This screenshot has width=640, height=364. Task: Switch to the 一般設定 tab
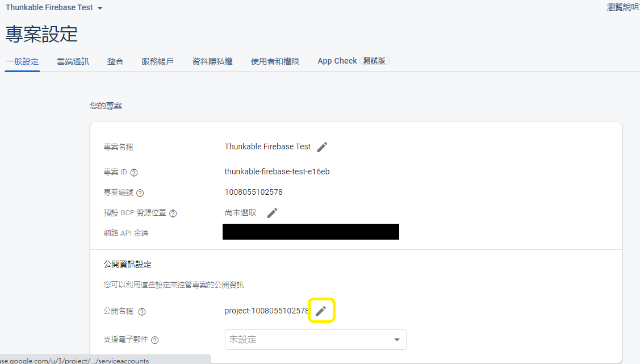point(23,62)
